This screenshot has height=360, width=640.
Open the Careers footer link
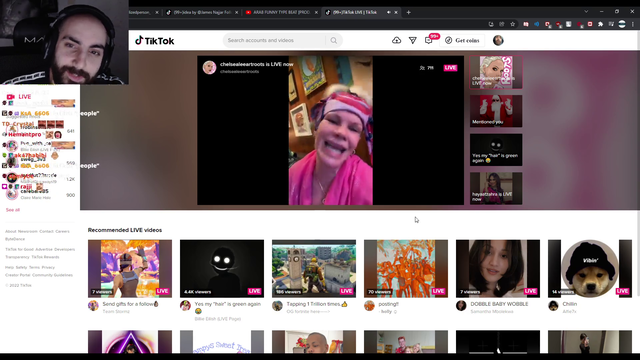point(62,231)
